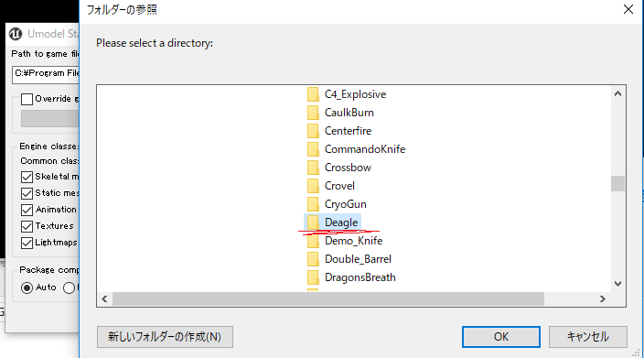Select the Auto package compression radio button

pyautogui.click(x=27, y=287)
